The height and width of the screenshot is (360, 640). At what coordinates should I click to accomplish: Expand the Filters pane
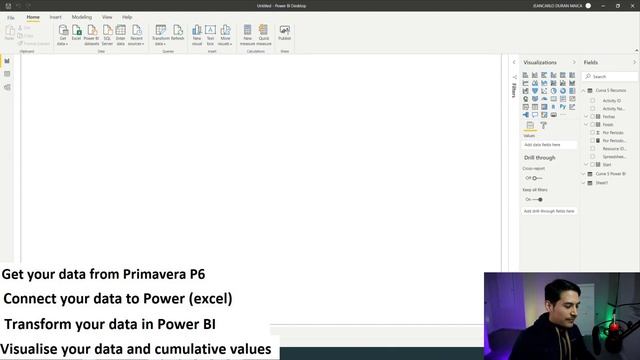(x=514, y=62)
